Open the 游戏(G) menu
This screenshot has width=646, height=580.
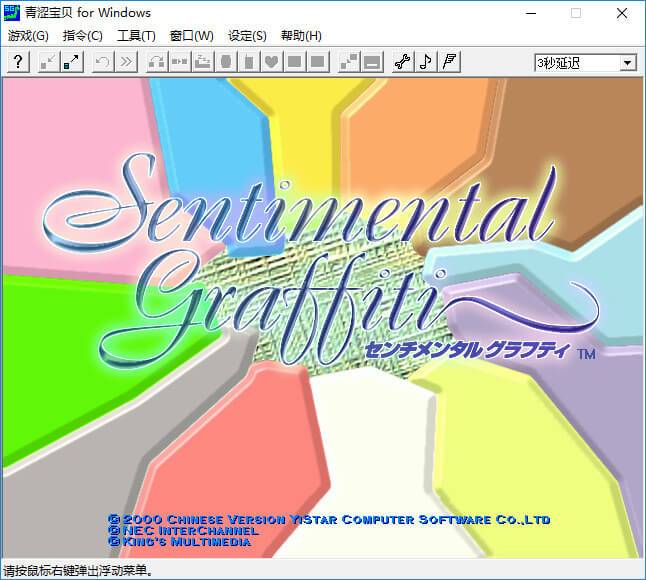pyautogui.click(x=28, y=36)
